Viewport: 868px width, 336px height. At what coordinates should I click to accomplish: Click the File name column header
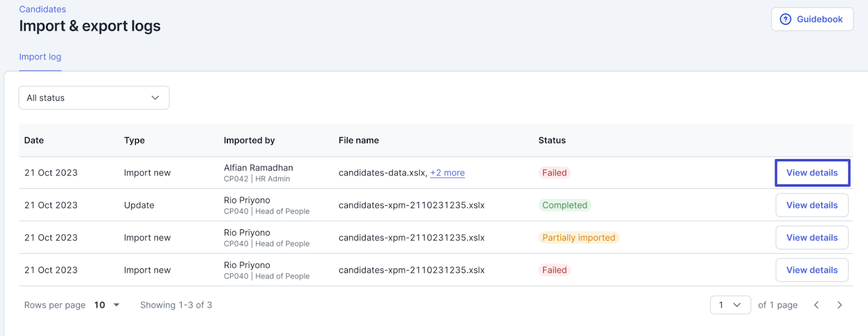359,140
